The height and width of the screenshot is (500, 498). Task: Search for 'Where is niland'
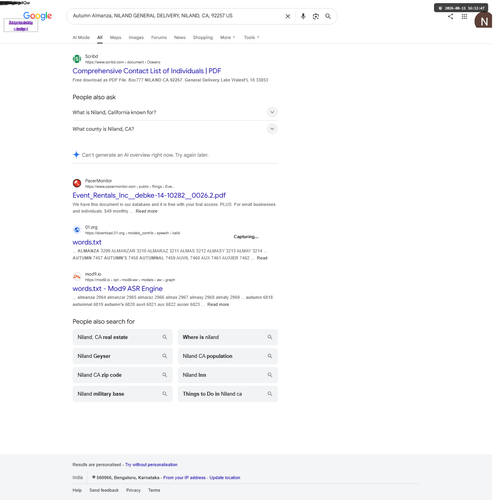(228, 337)
